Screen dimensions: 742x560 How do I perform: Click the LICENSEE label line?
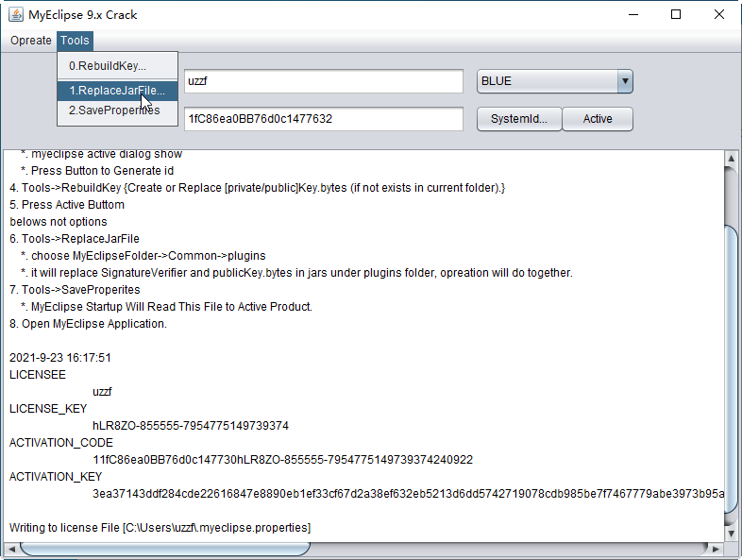tap(38, 375)
